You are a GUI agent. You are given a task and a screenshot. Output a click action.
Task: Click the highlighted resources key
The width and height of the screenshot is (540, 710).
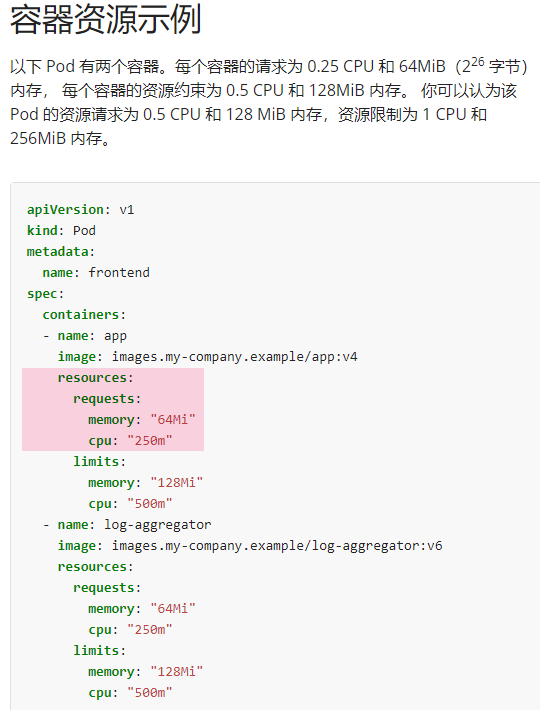point(92,378)
